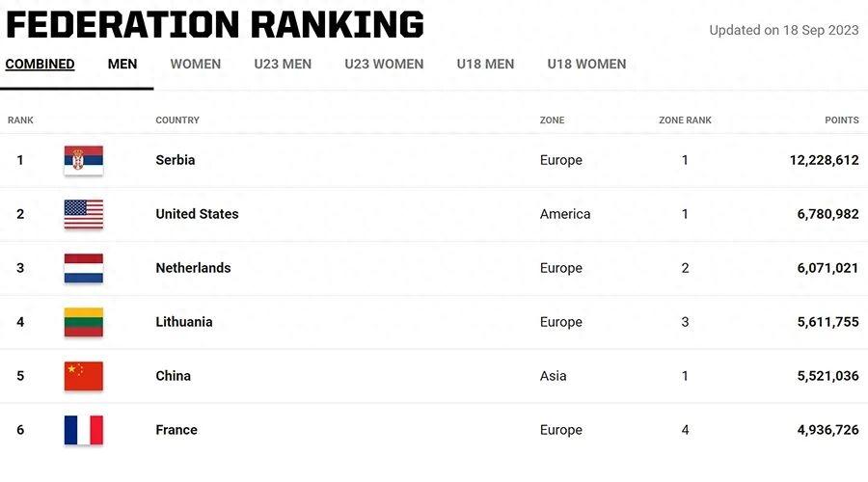Click the Country column header
The height and width of the screenshot is (482, 868).
[x=177, y=120]
